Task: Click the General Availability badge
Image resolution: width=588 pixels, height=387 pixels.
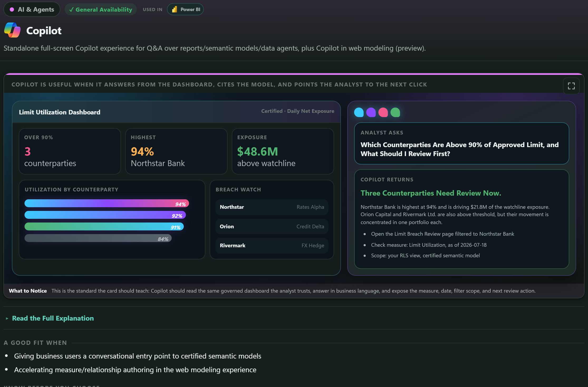Action: pos(100,9)
